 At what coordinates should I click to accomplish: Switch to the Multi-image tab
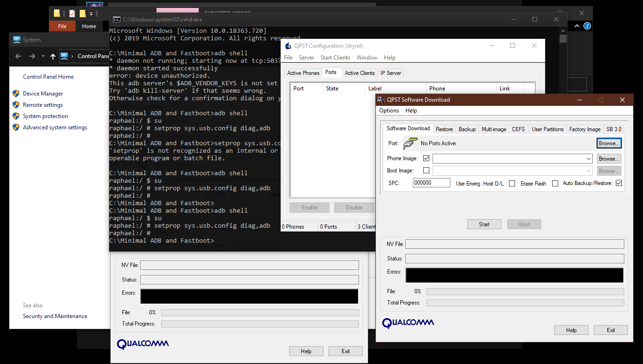tap(494, 129)
